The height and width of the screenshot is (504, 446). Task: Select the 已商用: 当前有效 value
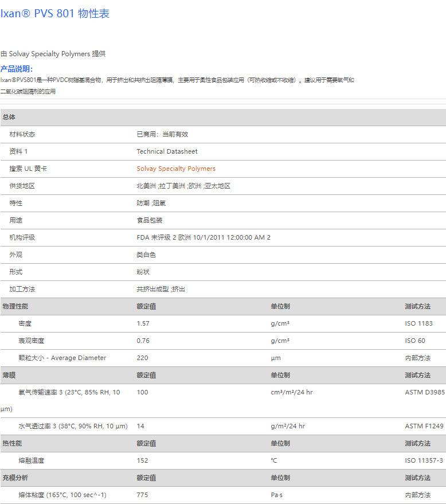point(162,134)
